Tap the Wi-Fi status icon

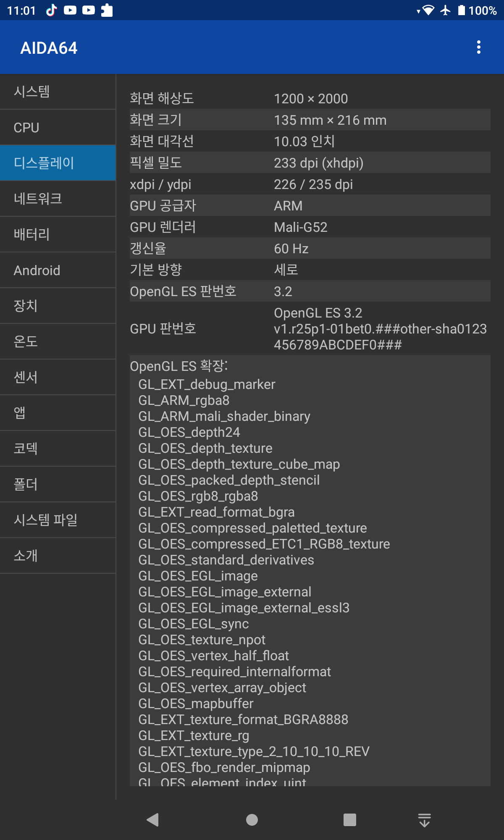coord(428,10)
